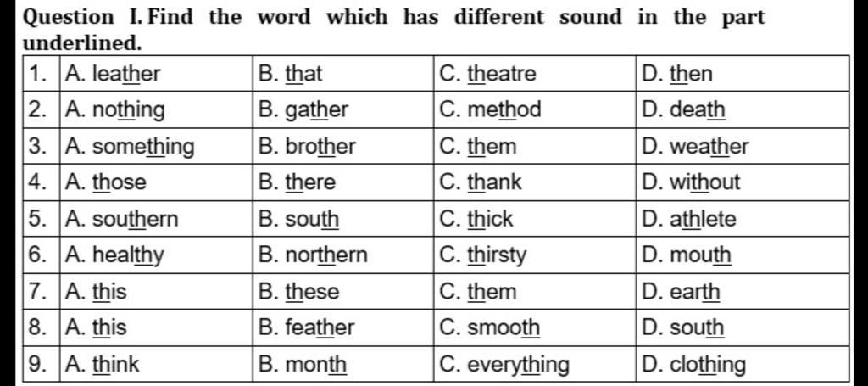
Task: Select D. clothing in question 9
Action: (693, 366)
